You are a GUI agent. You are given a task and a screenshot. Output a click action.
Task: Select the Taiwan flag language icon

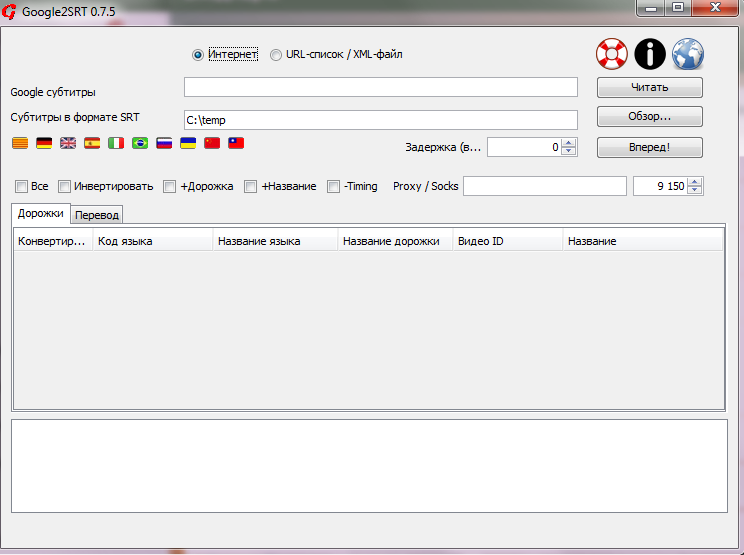[x=236, y=143]
